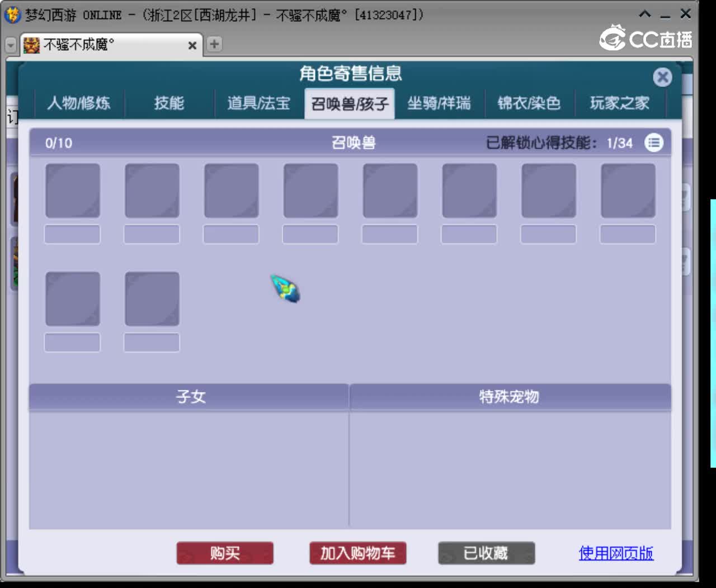The height and width of the screenshot is (588, 716).
Task: Close the 梦幻西游 ONLINE window
Action: click(686, 14)
